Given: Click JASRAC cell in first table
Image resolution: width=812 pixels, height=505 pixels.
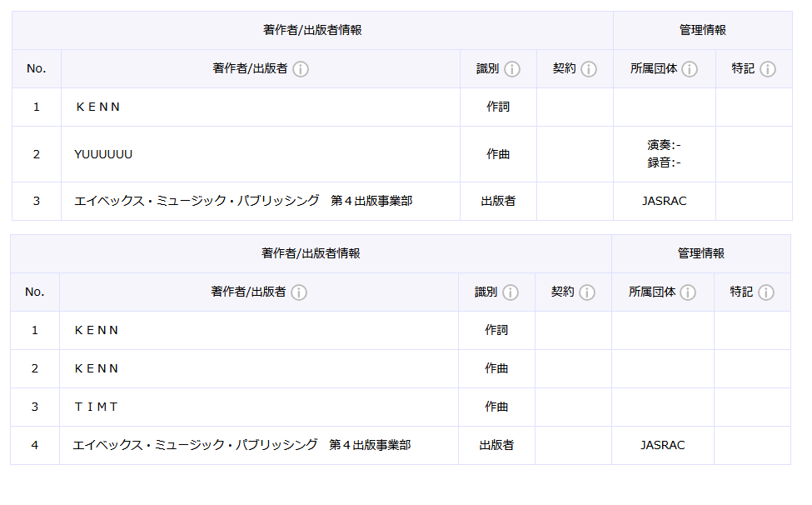Looking at the screenshot, I should point(665,201).
